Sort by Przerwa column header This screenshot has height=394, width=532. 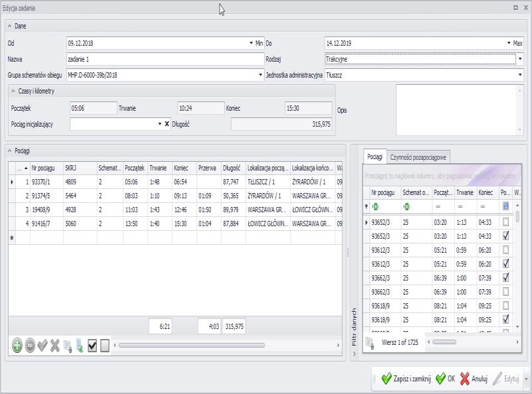coord(209,168)
